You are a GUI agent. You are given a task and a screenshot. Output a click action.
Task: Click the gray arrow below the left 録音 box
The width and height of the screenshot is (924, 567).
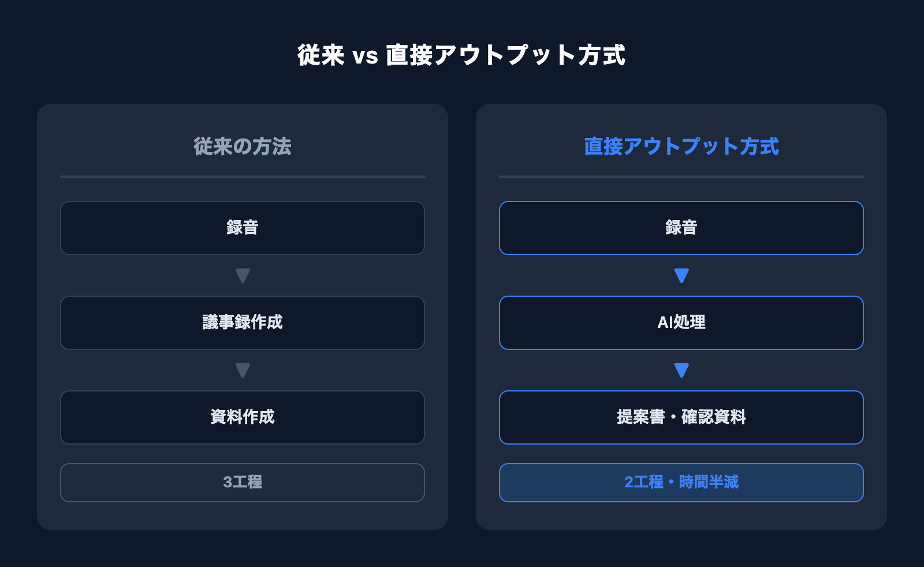coord(243,275)
